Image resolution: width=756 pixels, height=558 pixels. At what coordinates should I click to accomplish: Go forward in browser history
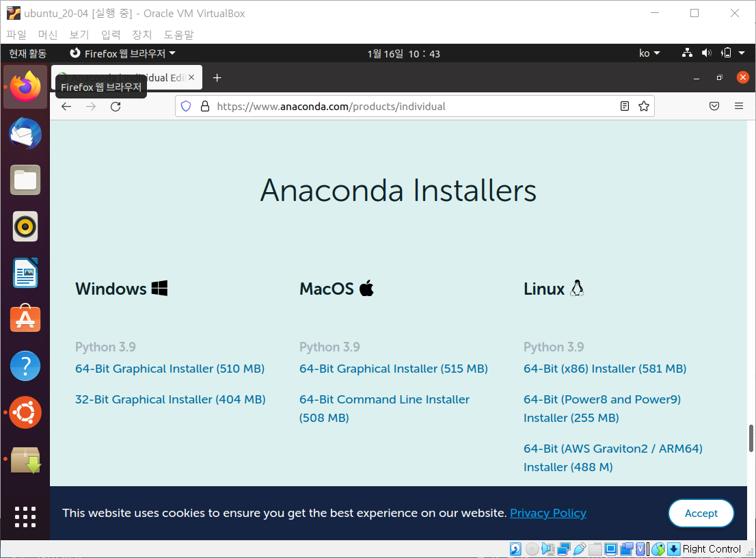coord(91,106)
